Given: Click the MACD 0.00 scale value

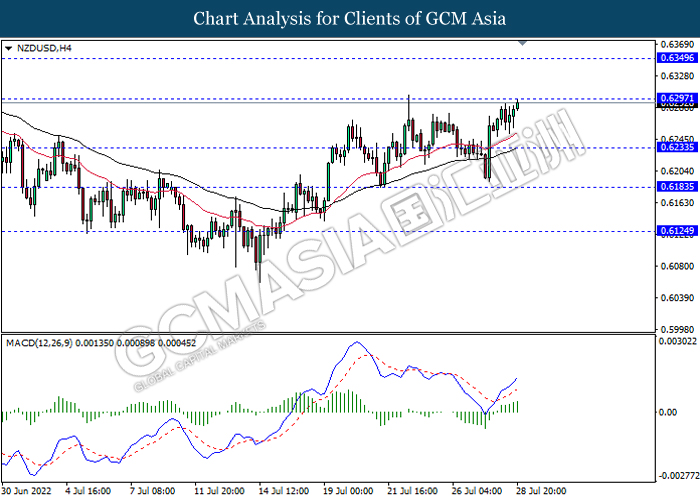Looking at the screenshot, I should pyautogui.click(x=668, y=412).
